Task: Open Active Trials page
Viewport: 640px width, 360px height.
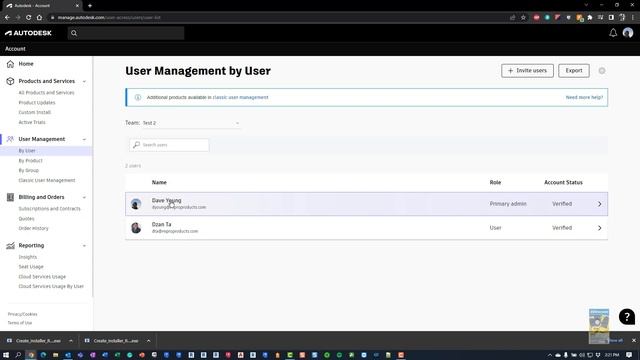Action: (32, 122)
